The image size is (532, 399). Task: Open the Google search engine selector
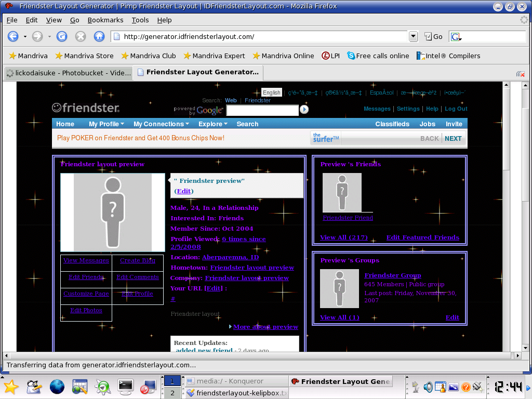coord(456,37)
